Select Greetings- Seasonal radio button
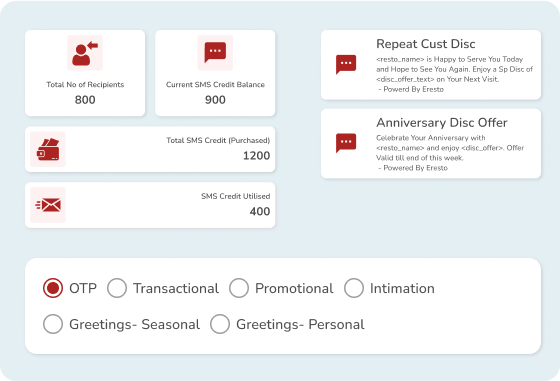The height and width of the screenshot is (381, 560). tap(53, 324)
